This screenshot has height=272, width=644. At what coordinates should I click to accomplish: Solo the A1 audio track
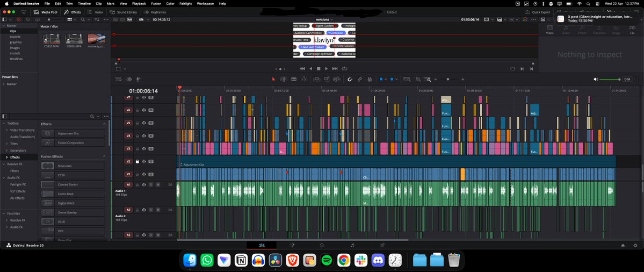pos(151,185)
